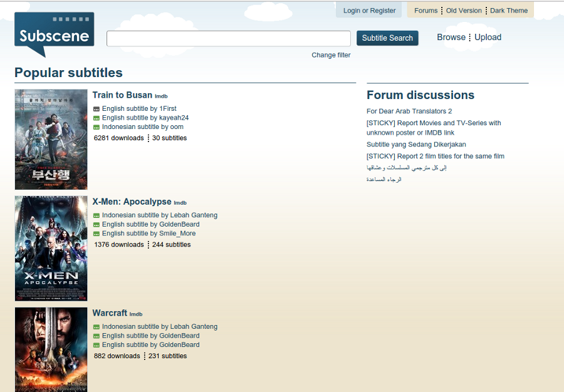Open Warcraft Indonesian subtitle by Lebah Ganteng
The height and width of the screenshot is (392, 564).
pos(160,326)
